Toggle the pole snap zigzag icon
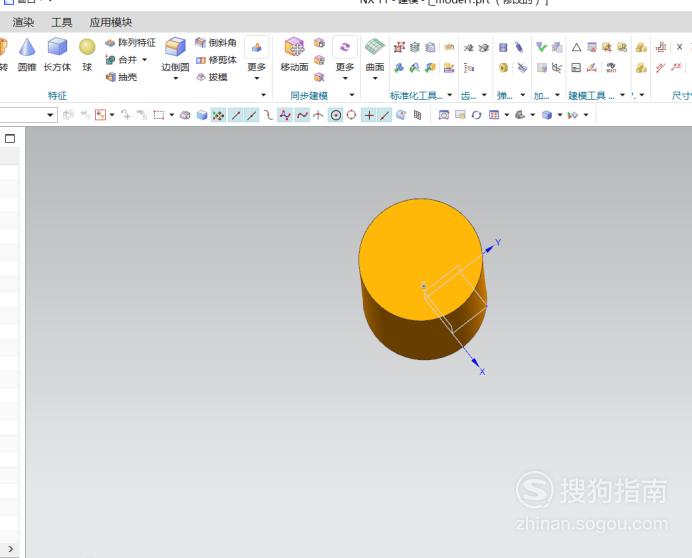Image resolution: width=692 pixels, height=558 pixels. tap(285, 115)
